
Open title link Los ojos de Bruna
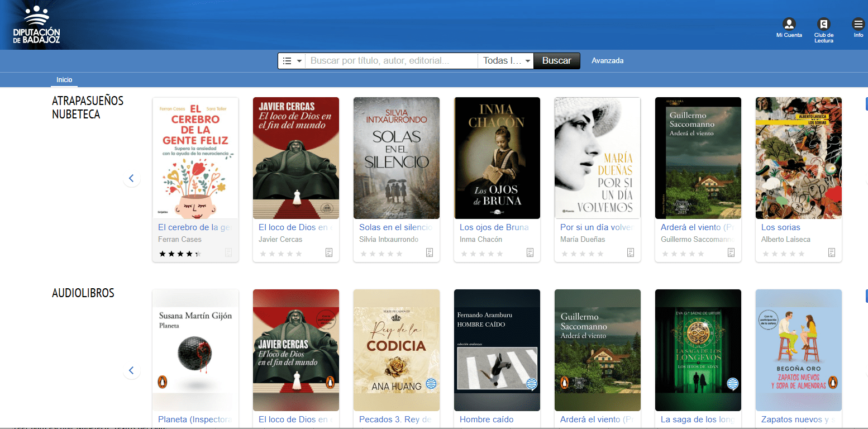tap(494, 227)
